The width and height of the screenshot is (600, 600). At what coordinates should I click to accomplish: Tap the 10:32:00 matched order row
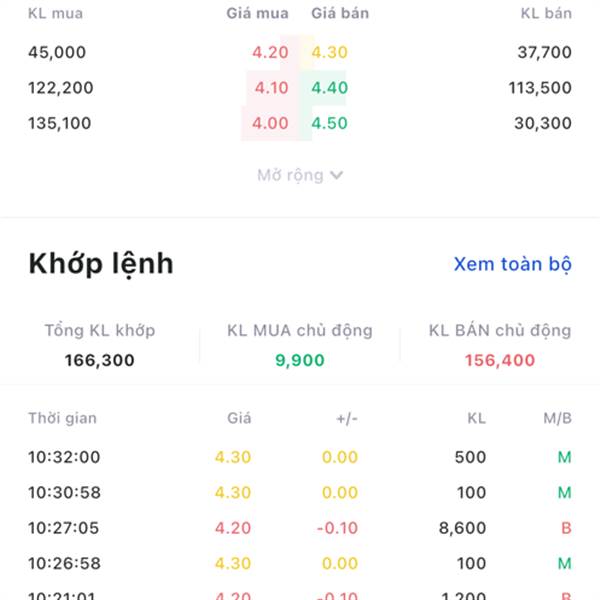pyautogui.click(x=300, y=457)
